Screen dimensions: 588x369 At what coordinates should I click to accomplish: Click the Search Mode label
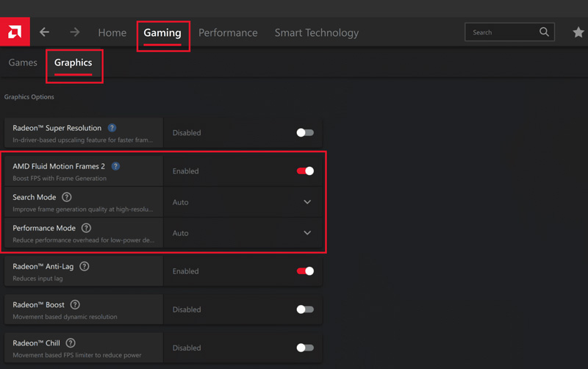pyautogui.click(x=34, y=197)
